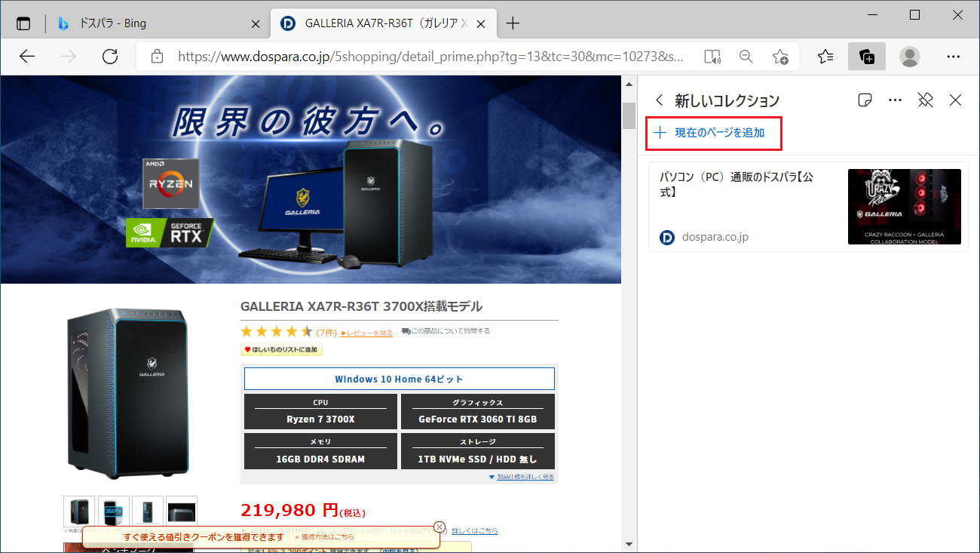Select the GALLERIA XA7R-R36T tab

pos(382,23)
